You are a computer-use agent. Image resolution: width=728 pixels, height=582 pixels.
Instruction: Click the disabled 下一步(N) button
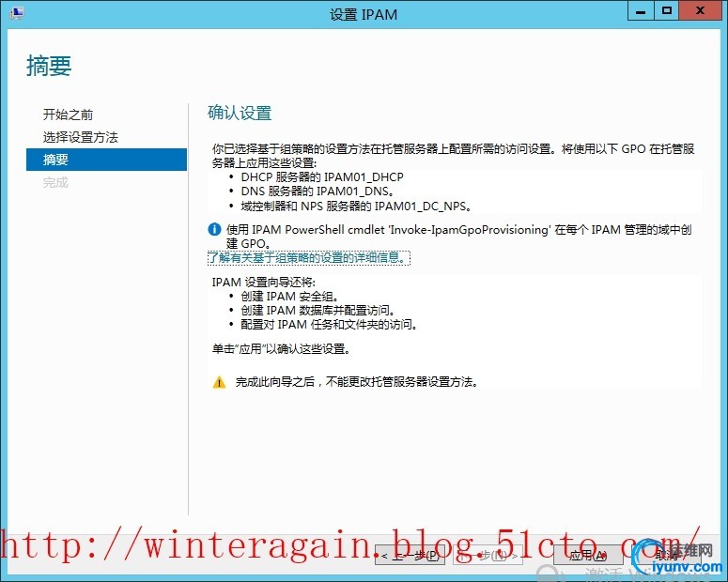pyautogui.click(x=488, y=555)
